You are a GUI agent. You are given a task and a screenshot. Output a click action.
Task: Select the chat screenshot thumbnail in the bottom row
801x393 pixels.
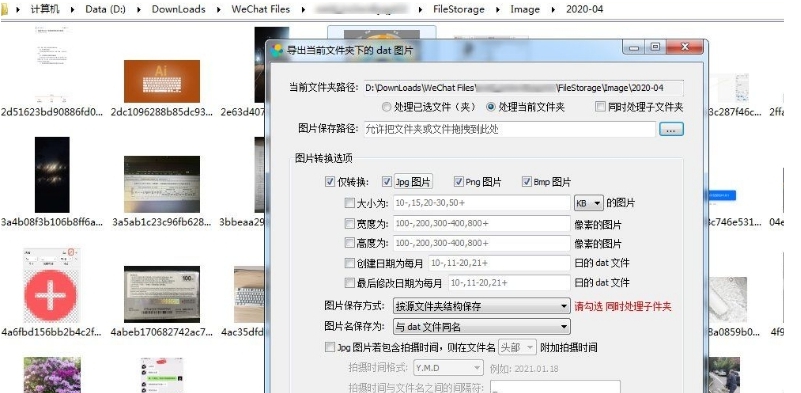[162, 375]
